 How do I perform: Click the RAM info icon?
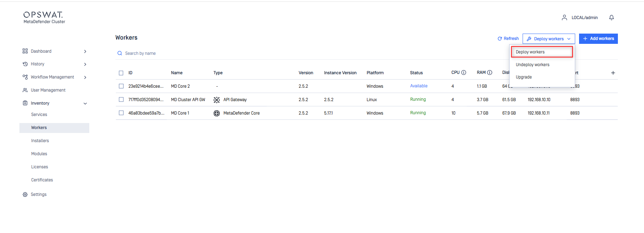tap(489, 72)
